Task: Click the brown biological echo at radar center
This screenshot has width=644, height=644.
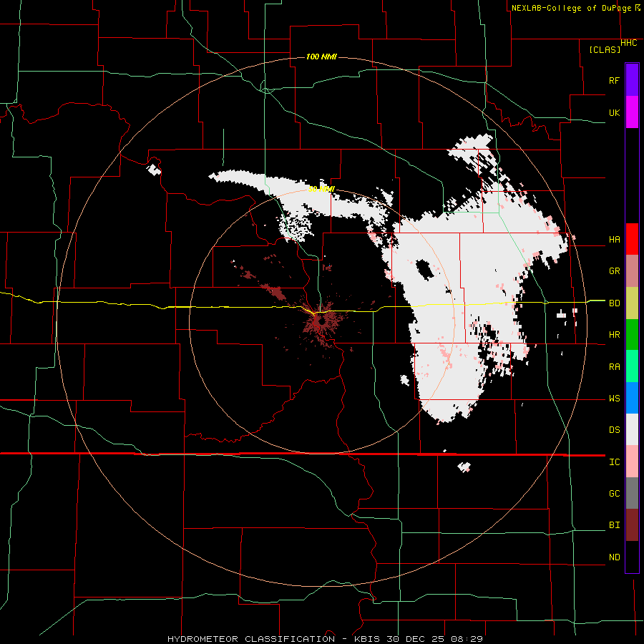Action: coord(321,323)
